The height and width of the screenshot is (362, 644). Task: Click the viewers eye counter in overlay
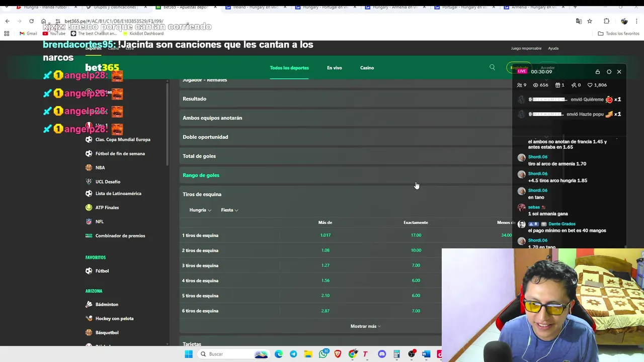click(540, 85)
